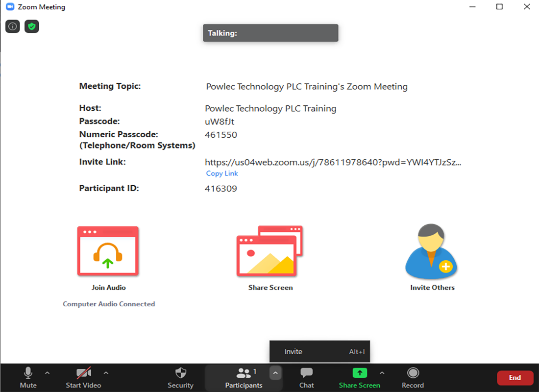This screenshot has height=392, width=539.
Task: Click the green encryption shield icon
Action: pos(32,26)
